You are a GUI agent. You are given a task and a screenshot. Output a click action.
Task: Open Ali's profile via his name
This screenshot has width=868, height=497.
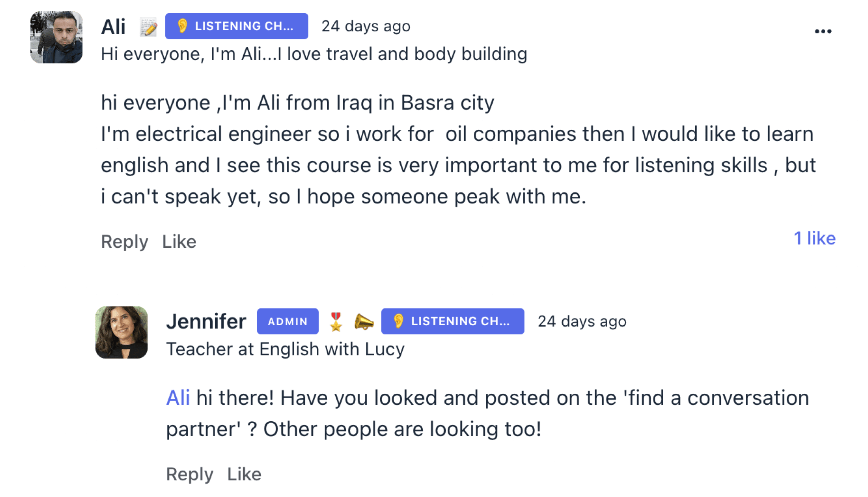113,26
